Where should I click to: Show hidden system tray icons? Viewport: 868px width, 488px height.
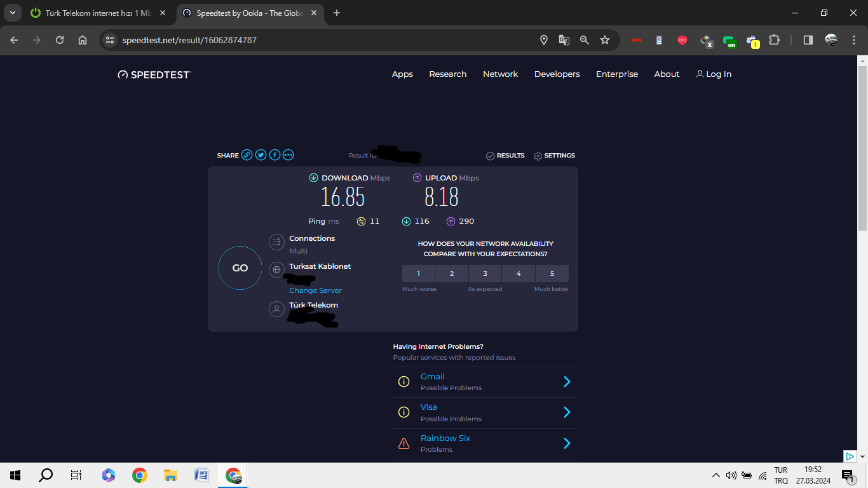click(x=715, y=475)
